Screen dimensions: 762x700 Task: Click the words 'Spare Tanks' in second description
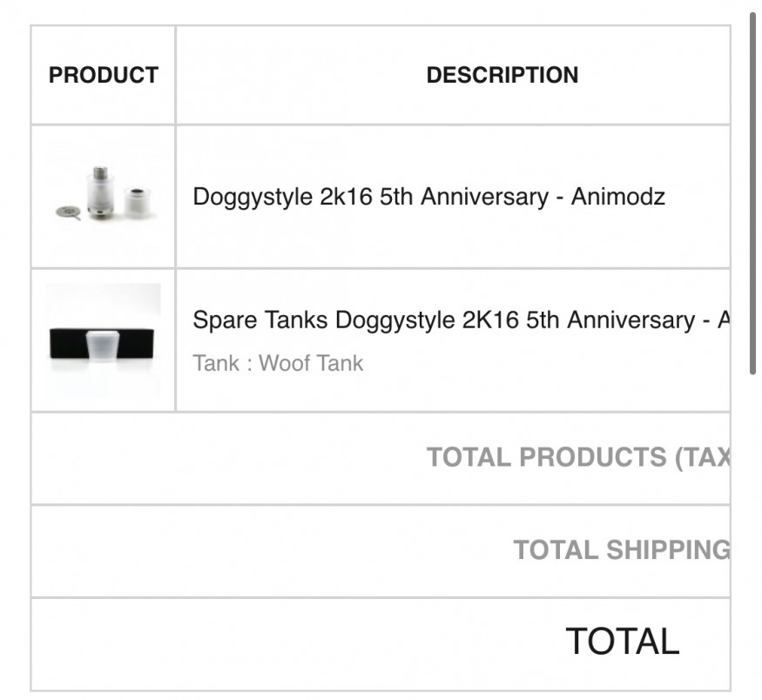tap(260, 320)
